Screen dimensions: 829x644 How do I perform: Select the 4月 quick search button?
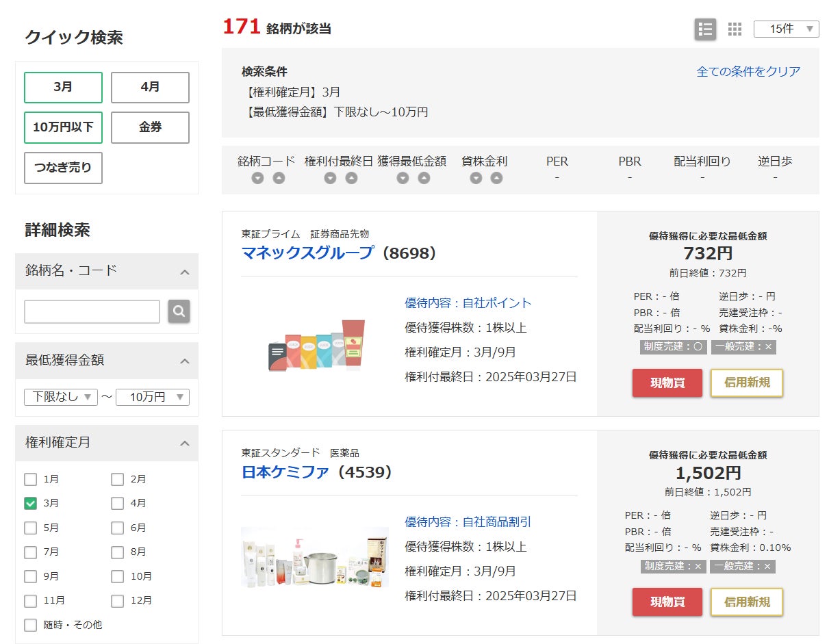tap(150, 88)
